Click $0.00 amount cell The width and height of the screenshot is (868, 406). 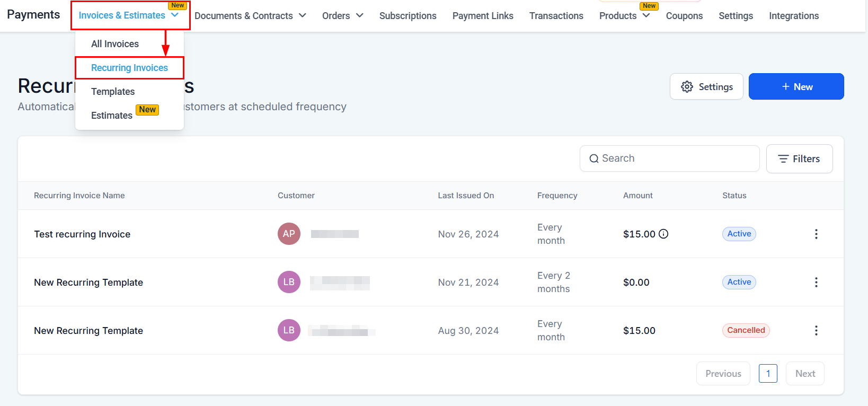(636, 283)
